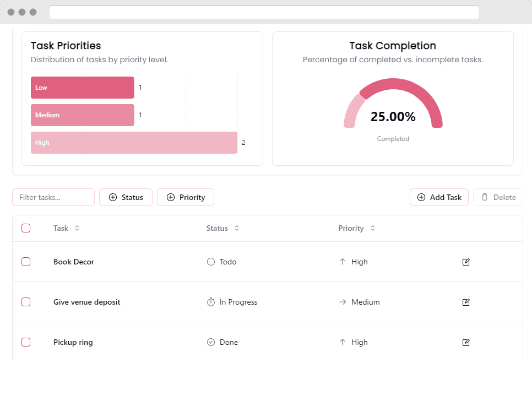Click edit icon for Pickup ring task
532x406 pixels.
pyautogui.click(x=466, y=342)
